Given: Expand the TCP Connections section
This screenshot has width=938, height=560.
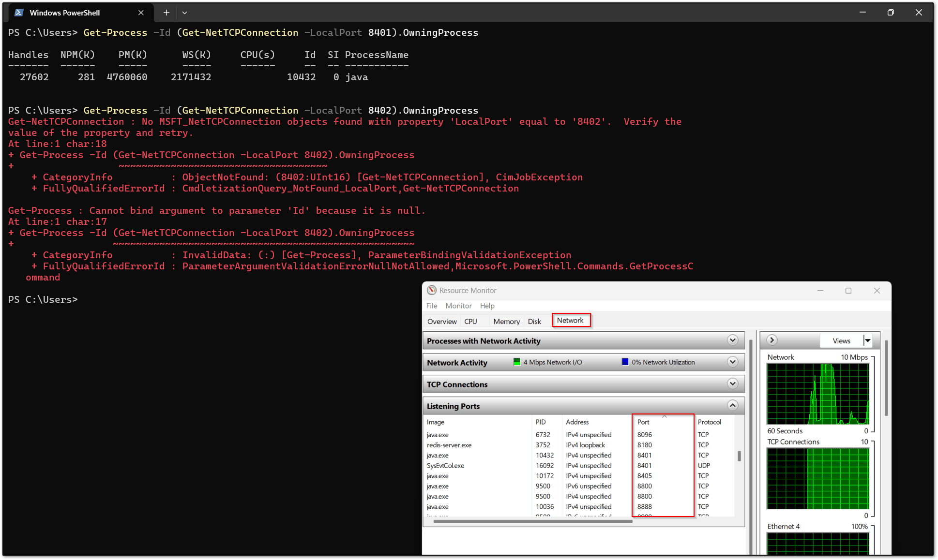Looking at the screenshot, I should (x=732, y=383).
